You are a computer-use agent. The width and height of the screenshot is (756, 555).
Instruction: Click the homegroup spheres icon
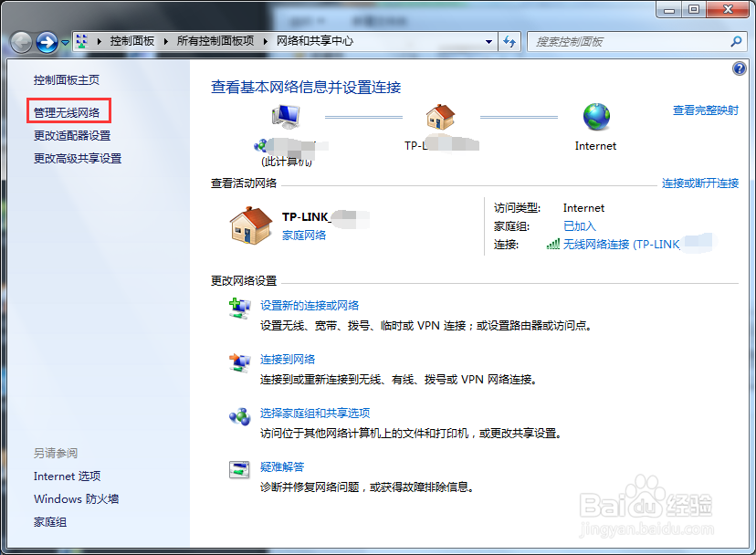click(x=239, y=416)
